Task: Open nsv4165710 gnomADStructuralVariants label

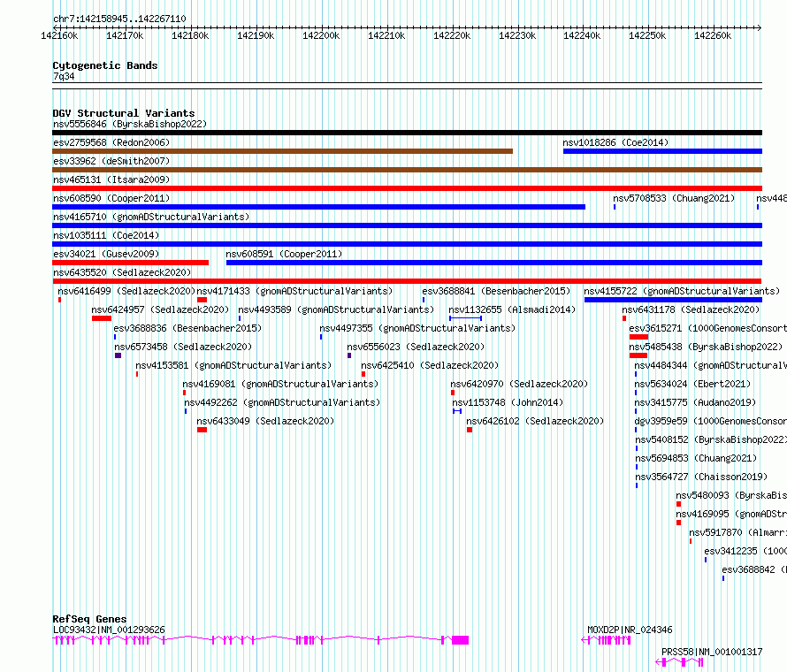Action: click(x=151, y=217)
